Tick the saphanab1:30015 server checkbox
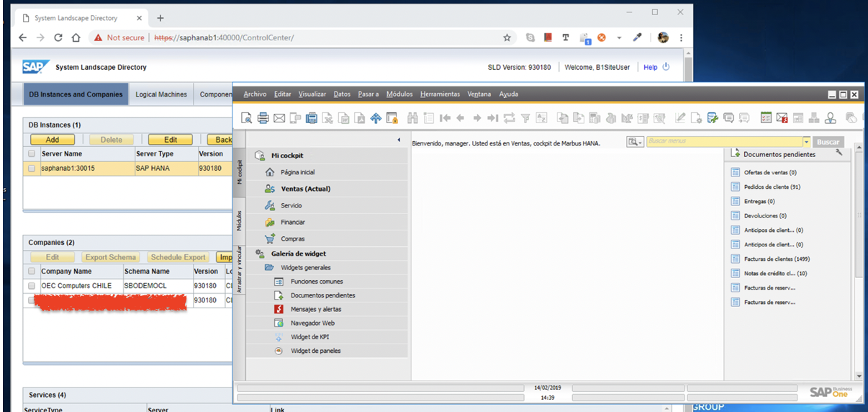This screenshot has height=412, width=868. point(31,168)
